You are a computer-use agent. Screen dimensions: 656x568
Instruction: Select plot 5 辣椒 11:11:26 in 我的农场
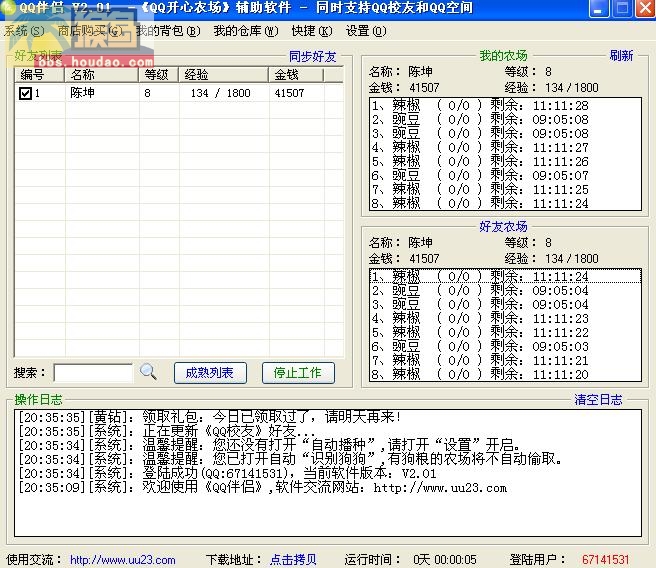(505, 161)
